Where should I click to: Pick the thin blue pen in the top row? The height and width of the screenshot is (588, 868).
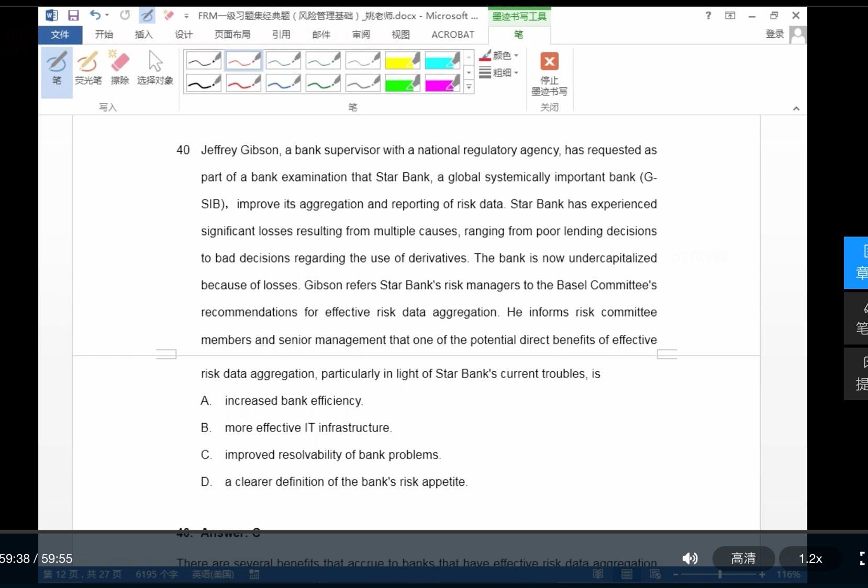[x=283, y=60]
